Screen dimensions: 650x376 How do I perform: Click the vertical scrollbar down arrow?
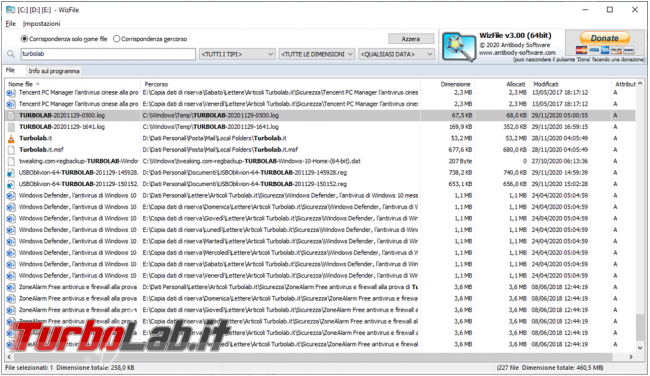[x=640, y=348]
